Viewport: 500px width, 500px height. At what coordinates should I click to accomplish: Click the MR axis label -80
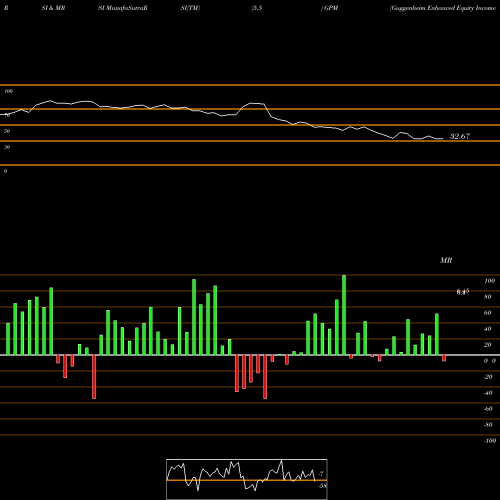488,425
